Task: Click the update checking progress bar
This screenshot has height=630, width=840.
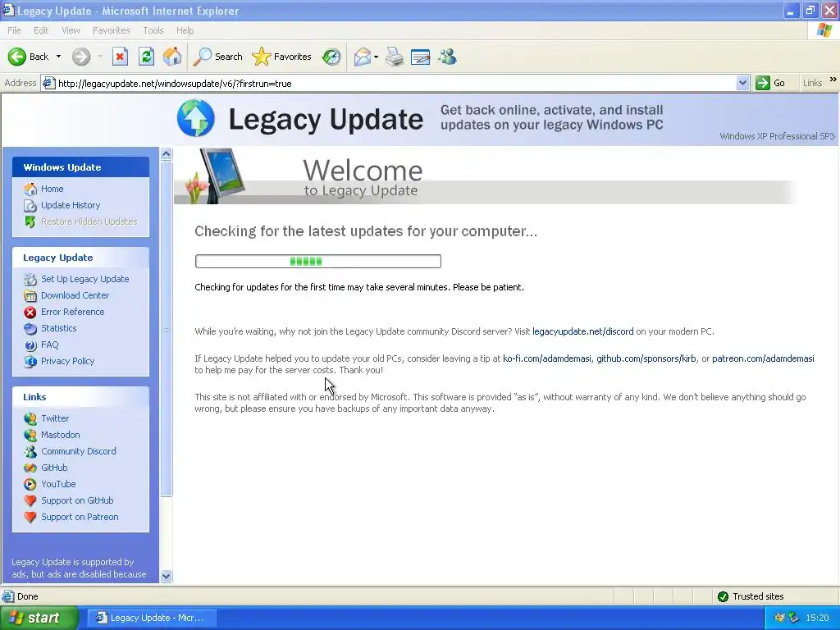Action: [318, 262]
